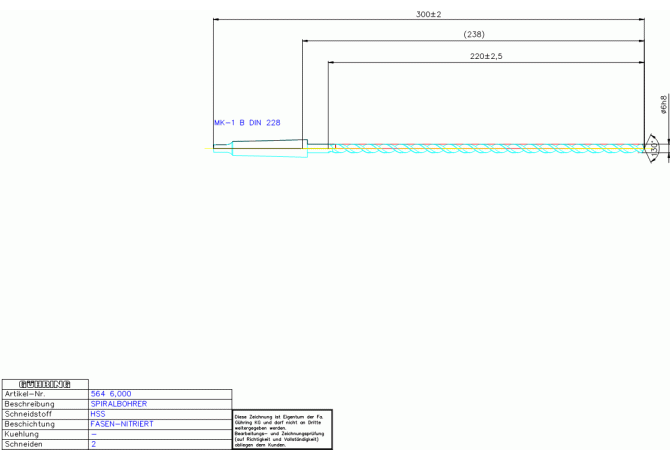The height and width of the screenshot is (460, 670).
Task: Click the FASEN-NITRIERT coating value
Action: (123, 424)
